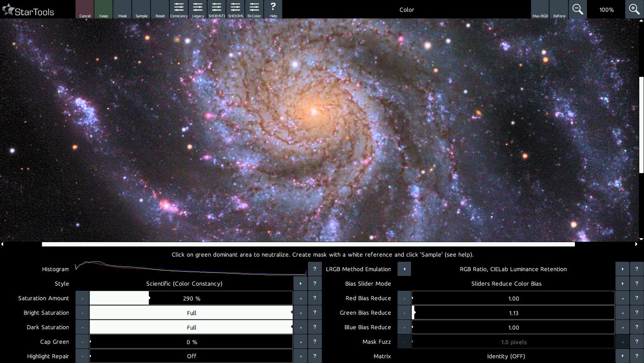Toggle the Max RGB view

coord(540,9)
